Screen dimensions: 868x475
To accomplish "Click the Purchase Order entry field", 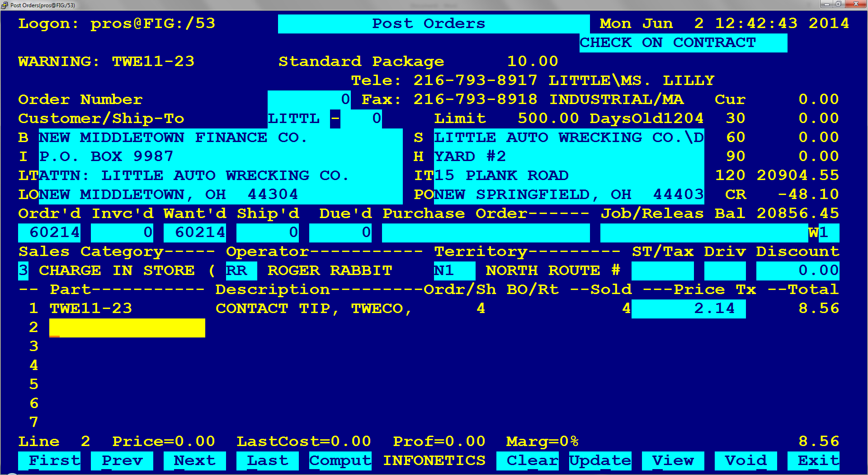I will click(486, 233).
